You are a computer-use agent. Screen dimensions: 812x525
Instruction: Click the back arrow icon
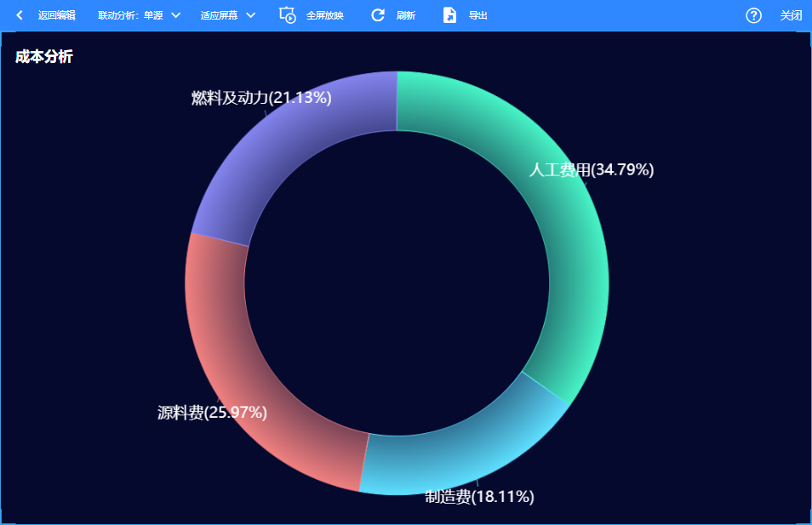click(20, 15)
